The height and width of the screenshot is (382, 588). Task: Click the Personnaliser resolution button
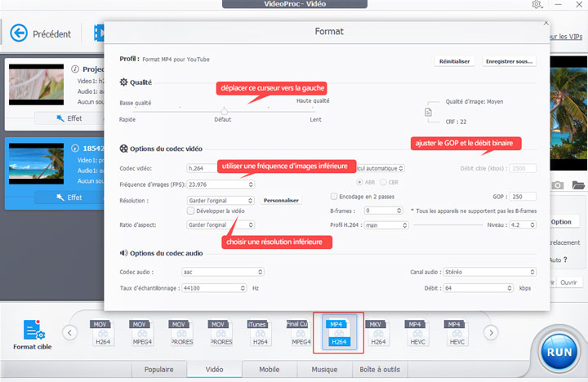[281, 201]
